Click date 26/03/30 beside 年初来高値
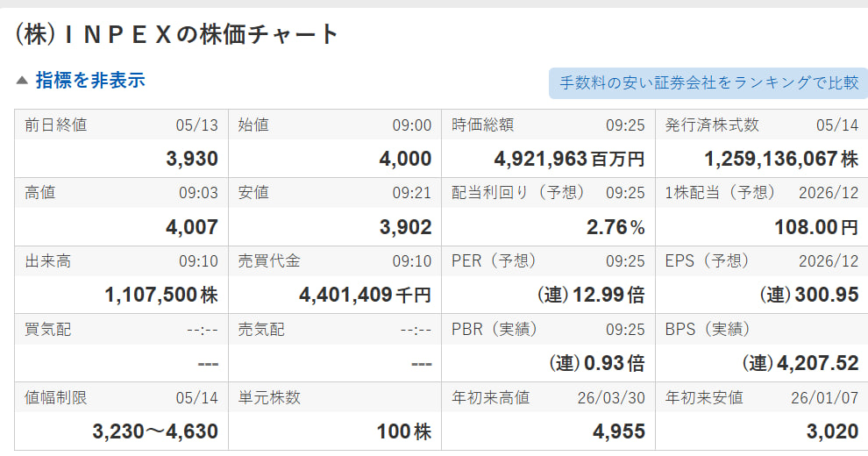Viewport: 868px width, 456px height. (611, 398)
